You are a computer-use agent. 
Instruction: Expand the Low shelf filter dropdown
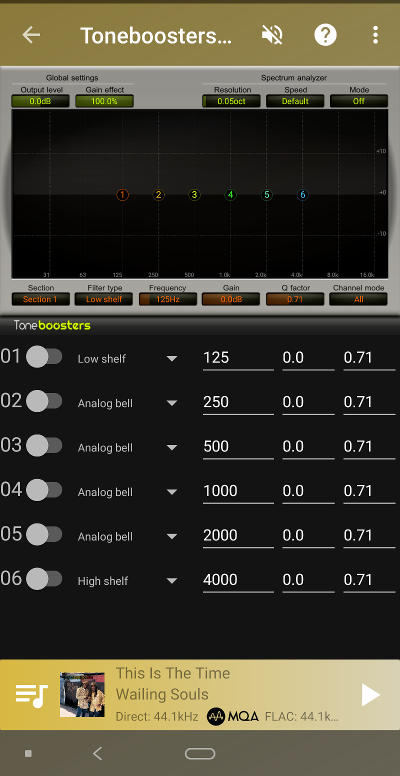pos(127,358)
